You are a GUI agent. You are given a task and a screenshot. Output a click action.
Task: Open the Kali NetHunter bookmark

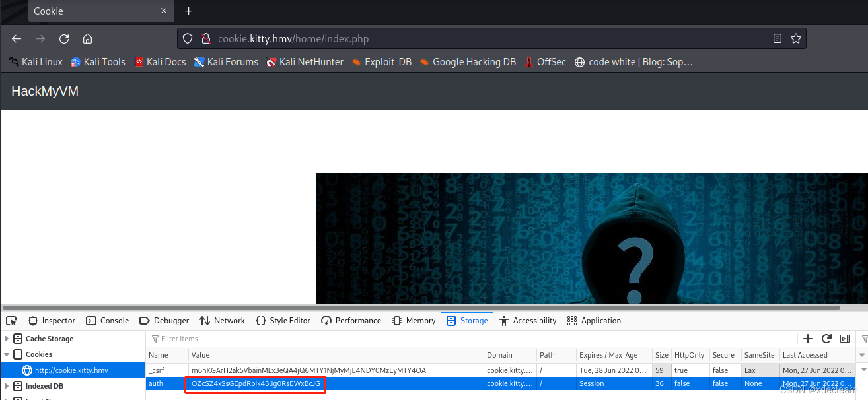point(305,62)
